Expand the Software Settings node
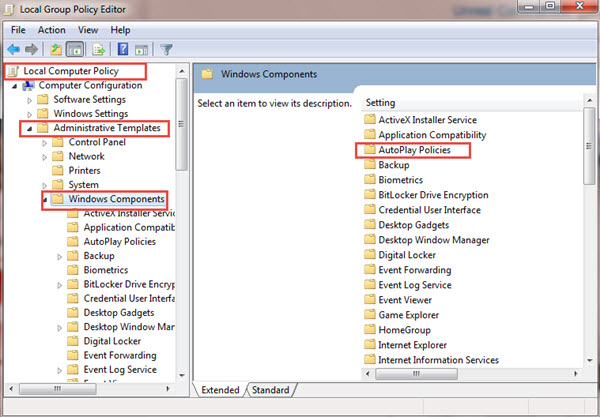 tap(29, 101)
